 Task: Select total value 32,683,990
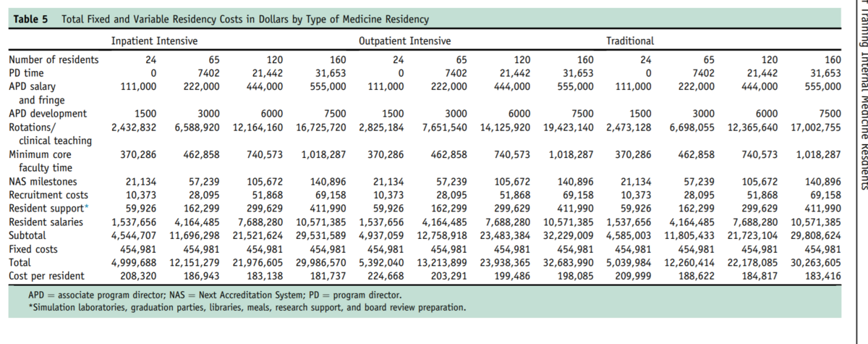click(x=569, y=262)
